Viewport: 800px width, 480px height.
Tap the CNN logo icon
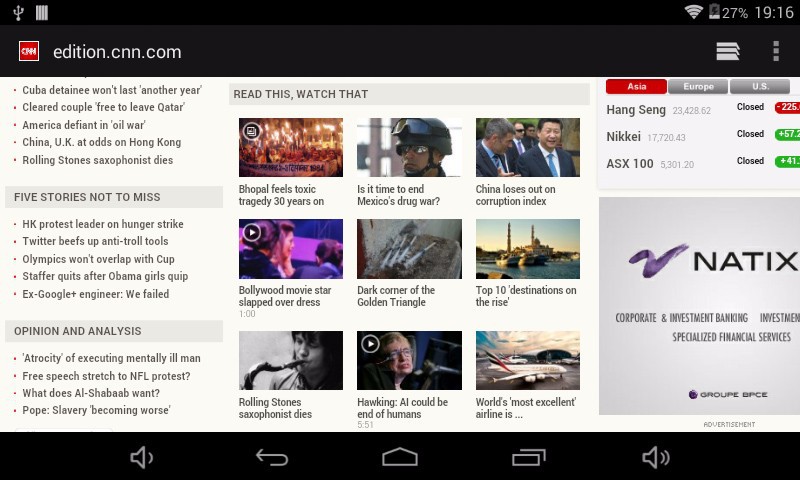29,51
